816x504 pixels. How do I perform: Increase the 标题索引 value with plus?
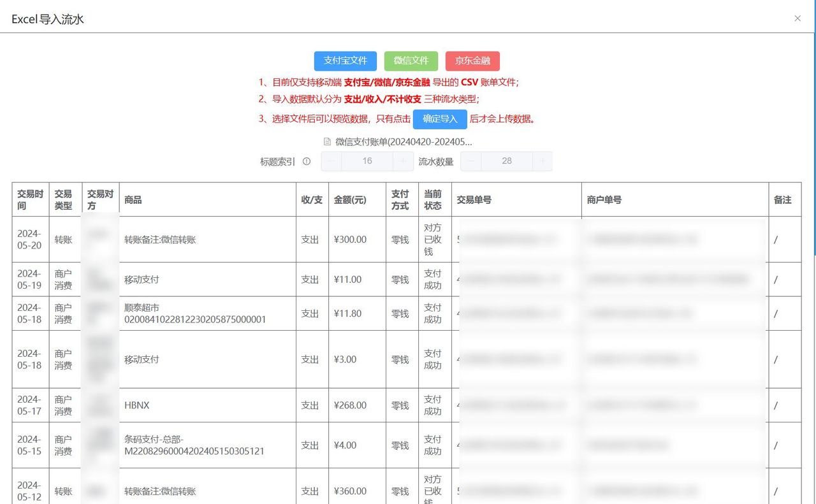click(403, 161)
